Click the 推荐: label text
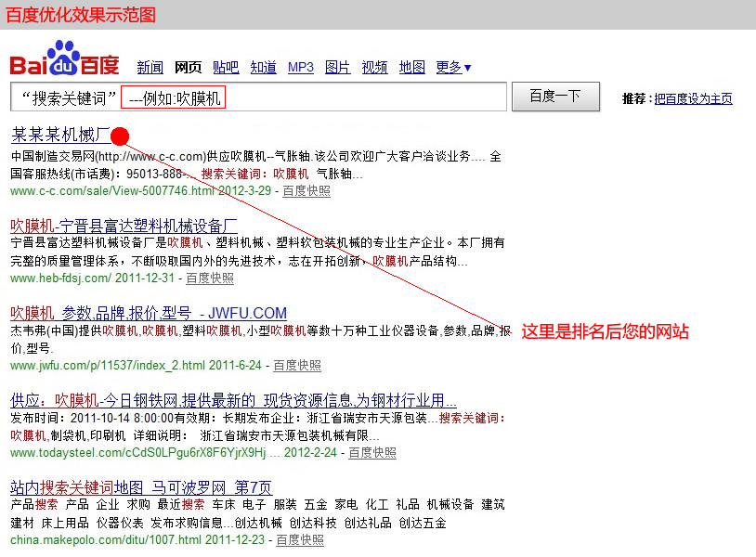Viewport: 756px width, 557px height. click(636, 98)
